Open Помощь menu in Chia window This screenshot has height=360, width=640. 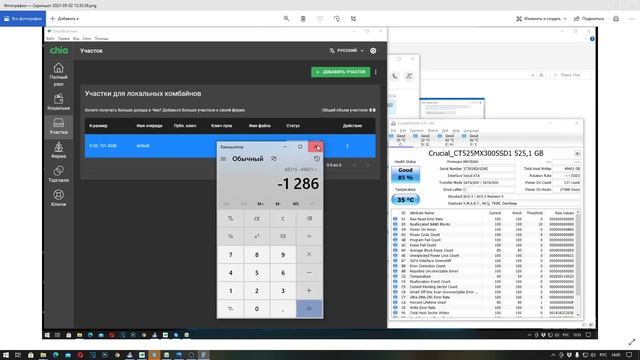102,38
